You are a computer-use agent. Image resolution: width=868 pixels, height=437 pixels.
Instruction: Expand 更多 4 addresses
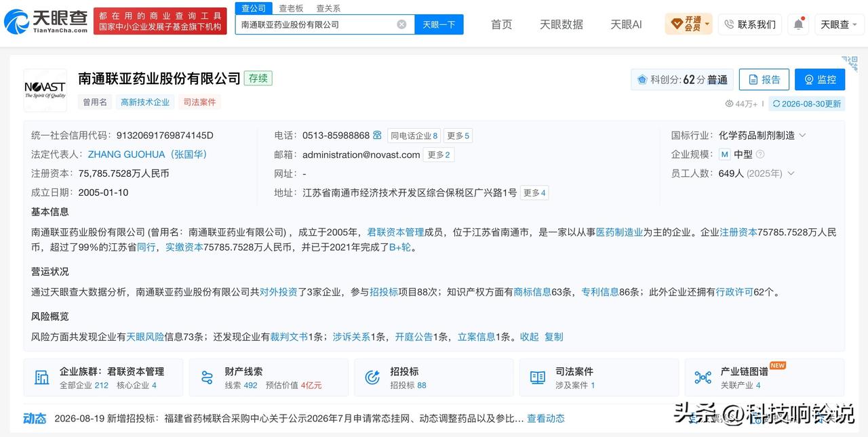coord(534,192)
